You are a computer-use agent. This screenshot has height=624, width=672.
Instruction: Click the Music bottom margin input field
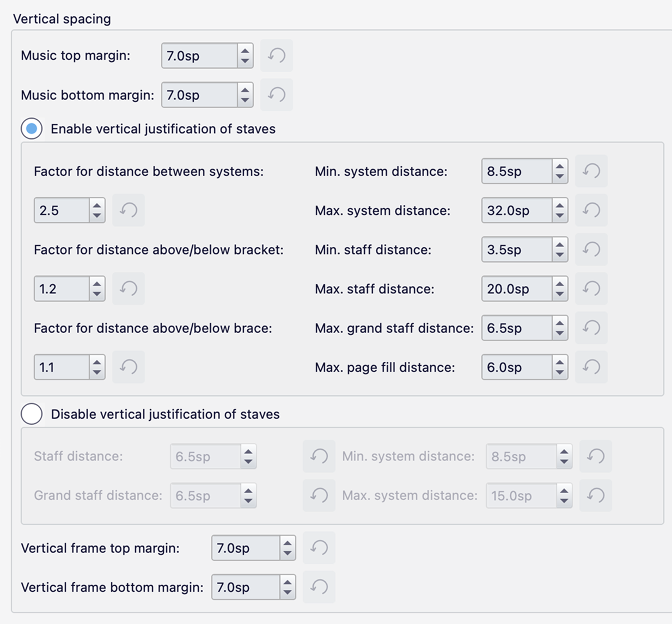click(199, 95)
